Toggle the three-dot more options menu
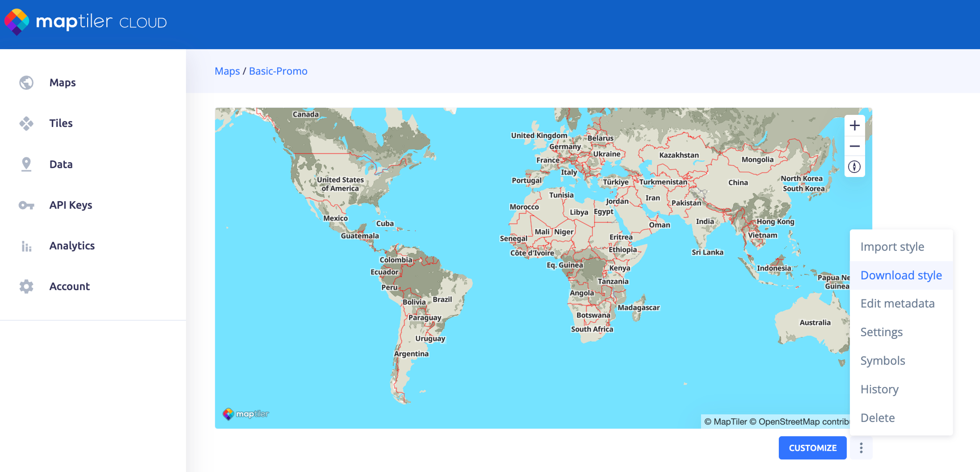980x472 pixels. [861, 448]
